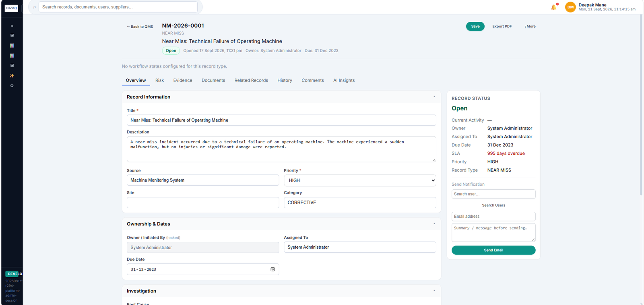This screenshot has height=305, width=644.
Task: Switch to the Overview tab
Action: [x=136, y=80]
